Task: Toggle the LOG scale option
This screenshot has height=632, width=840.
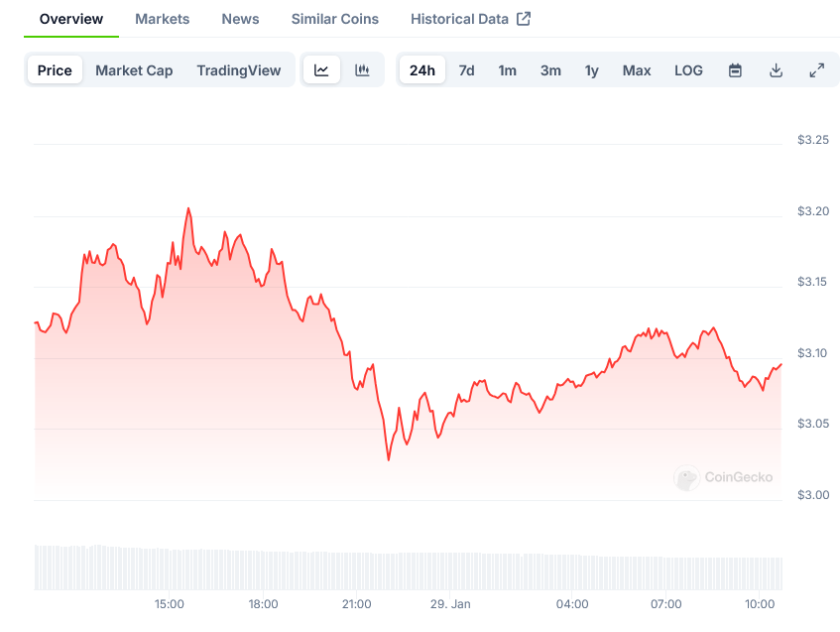Action: [x=688, y=70]
